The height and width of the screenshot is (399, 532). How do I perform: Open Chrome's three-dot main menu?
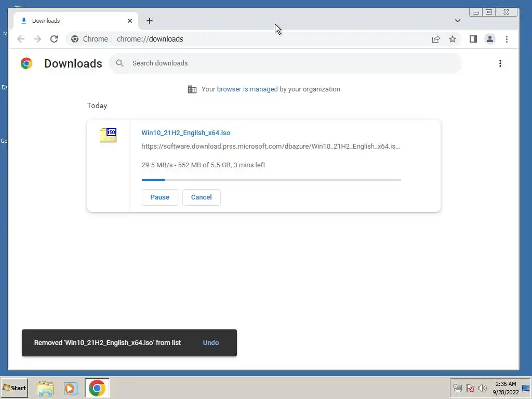click(x=507, y=39)
